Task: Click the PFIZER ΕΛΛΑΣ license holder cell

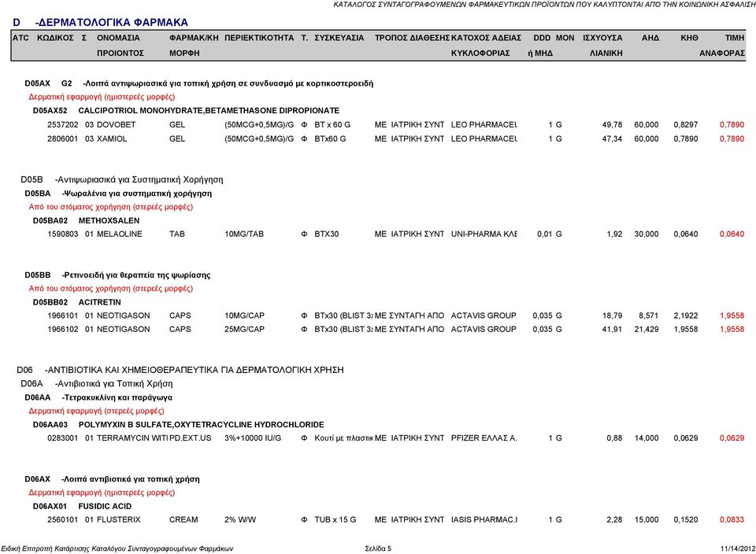Action: point(484,438)
